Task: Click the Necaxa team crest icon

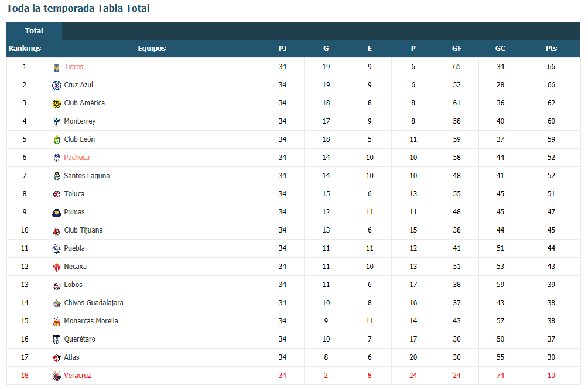Action: pyautogui.click(x=57, y=267)
